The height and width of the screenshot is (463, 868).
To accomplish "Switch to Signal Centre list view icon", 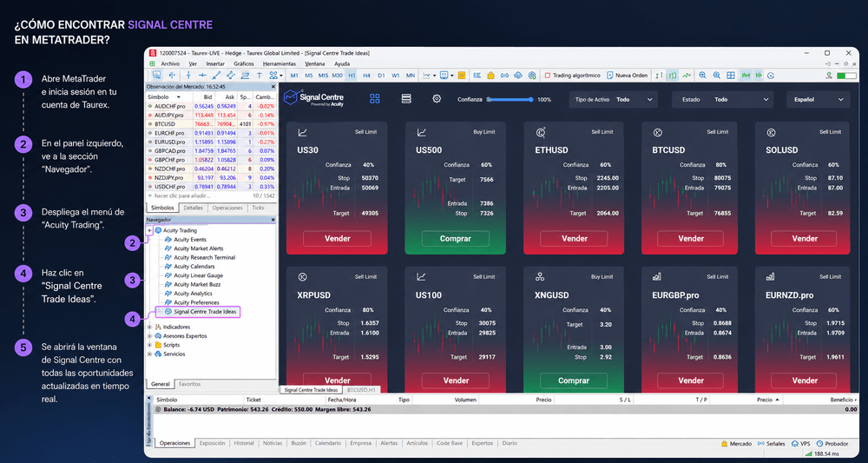I will point(406,98).
